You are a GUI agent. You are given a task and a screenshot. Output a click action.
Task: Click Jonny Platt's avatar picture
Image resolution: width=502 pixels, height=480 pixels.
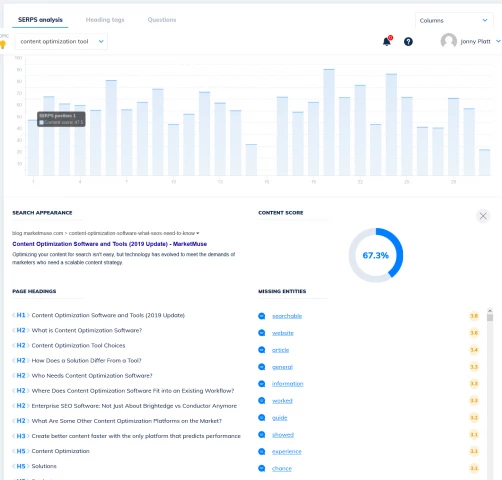[x=449, y=41]
